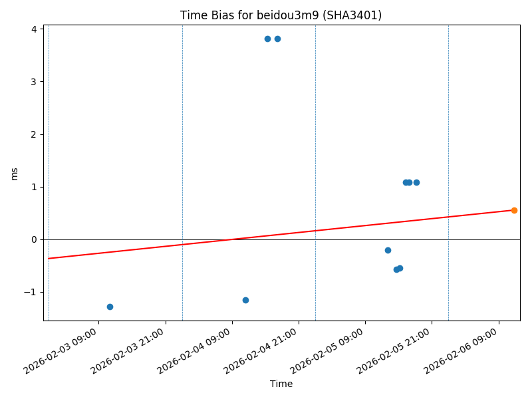Click the 'Time' x-axis label
532x399 pixels.
[x=281, y=384]
